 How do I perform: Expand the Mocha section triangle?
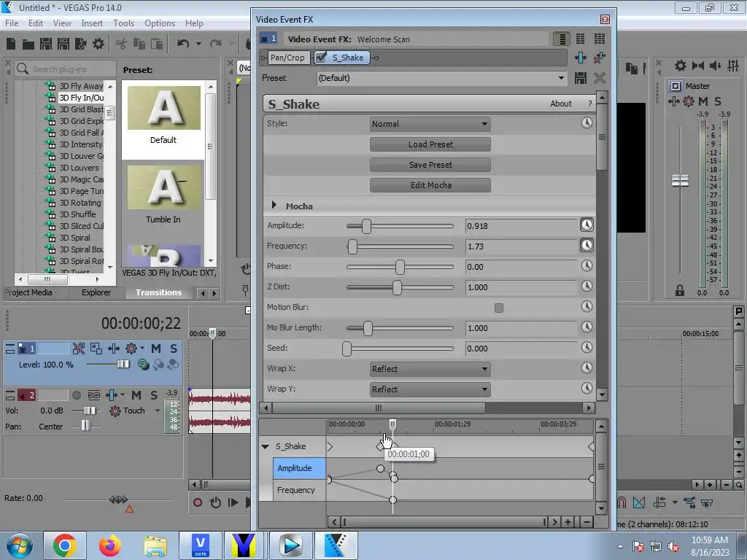(274, 205)
